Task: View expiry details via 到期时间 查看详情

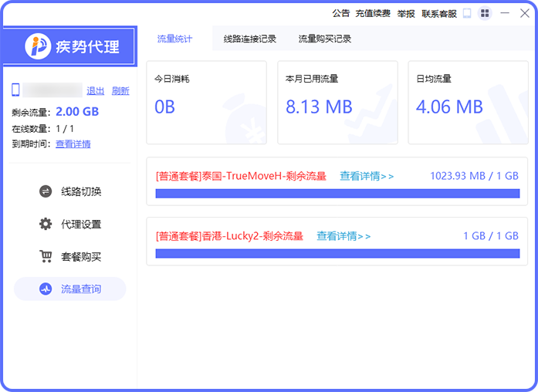Action: pyautogui.click(x=73, y=144)
